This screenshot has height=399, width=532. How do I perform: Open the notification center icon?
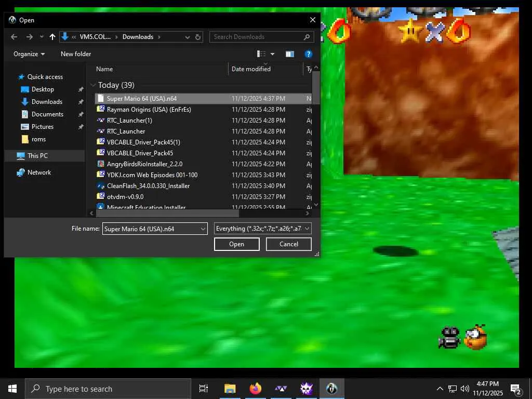click(x=516, y=389)
